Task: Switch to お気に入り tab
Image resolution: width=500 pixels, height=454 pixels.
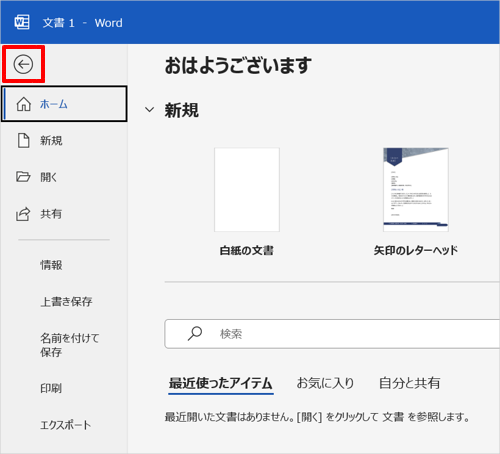Action: pyautogui.click(x=325, y=383)
